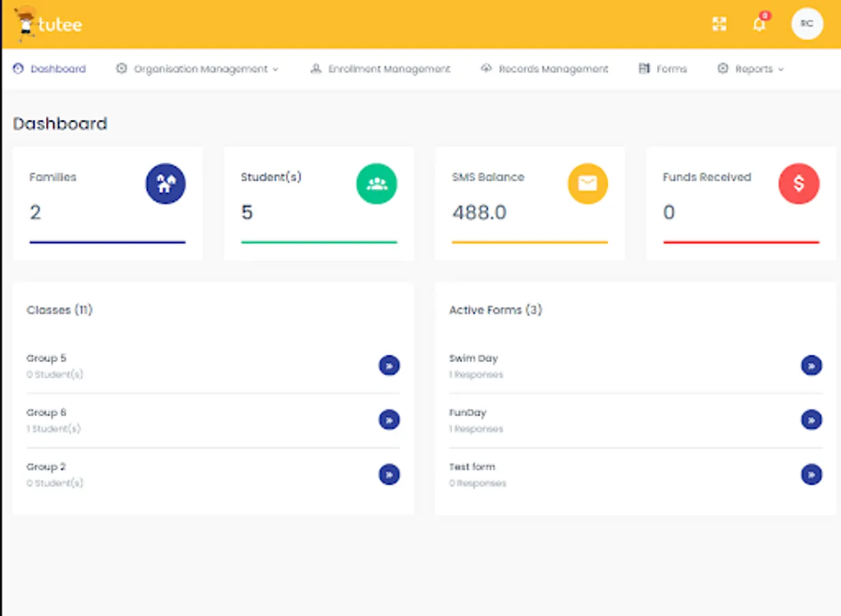Screen dimensions: 841x616
Task: Open Enrollment Management menu item
Action: pyautogui.click(x=380, y=68)
